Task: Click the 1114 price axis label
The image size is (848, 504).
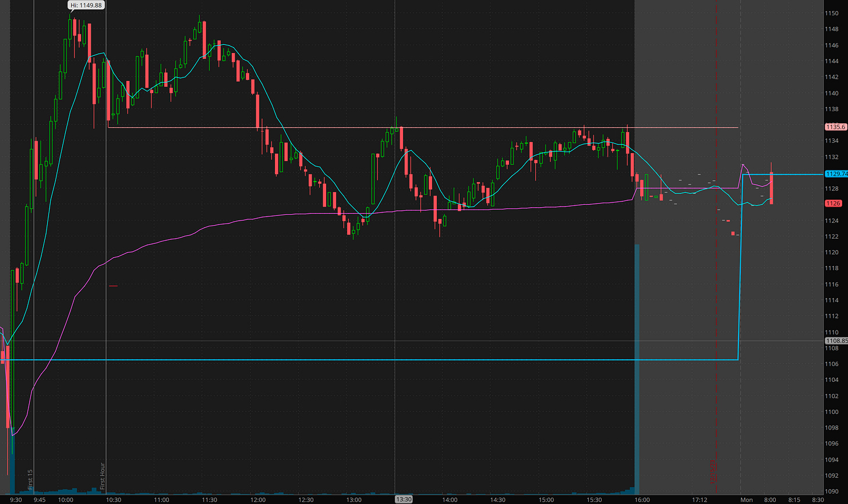Action: [831, 300]
